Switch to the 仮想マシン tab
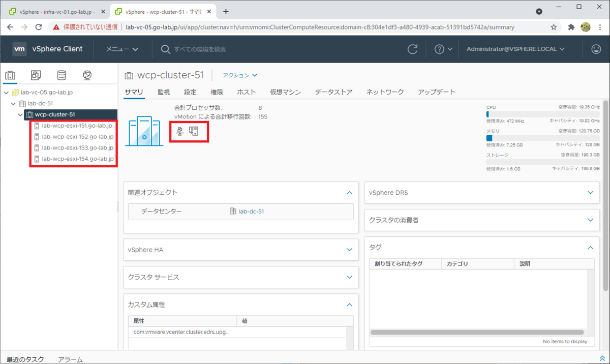Viewport: 610px width, 364px height. 285,92
